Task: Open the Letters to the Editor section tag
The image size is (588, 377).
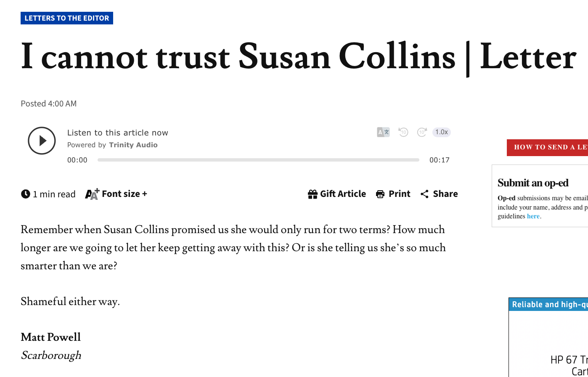Action: click(x=67, y=18)
